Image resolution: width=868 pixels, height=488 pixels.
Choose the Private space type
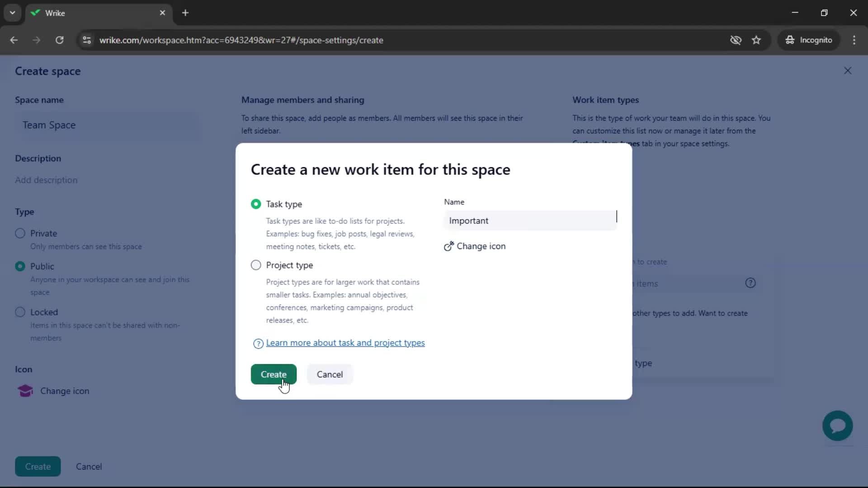pyautogui.click(x=20, y=234)
